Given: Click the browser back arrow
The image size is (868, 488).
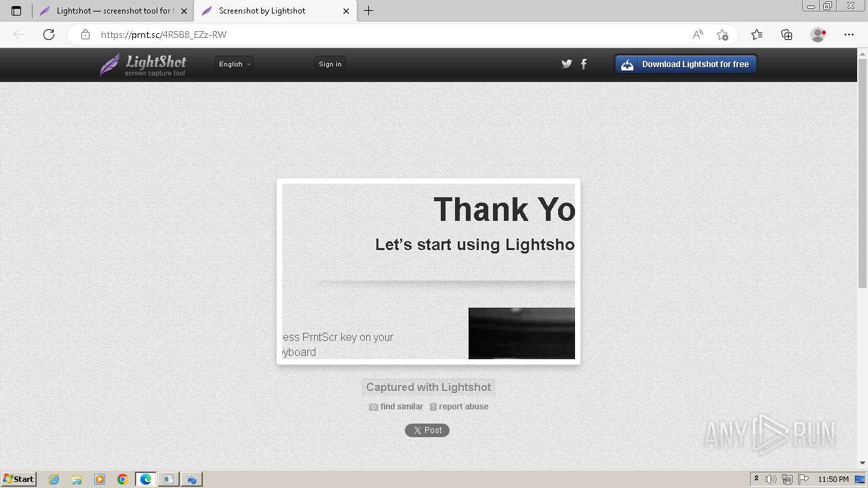Looking at the screenshot, I should [x=19, y=35].
